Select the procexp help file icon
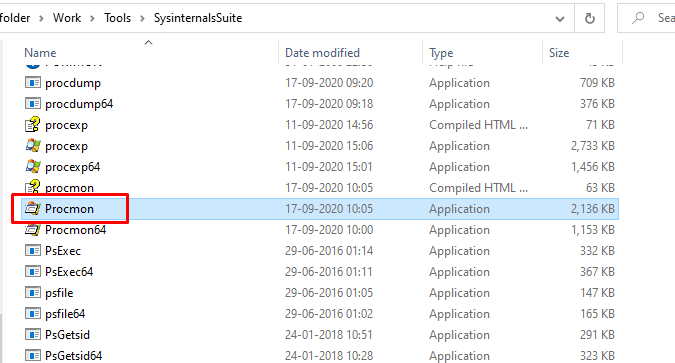The height and width of the screenshot is (363, 675). click(33, 125)
